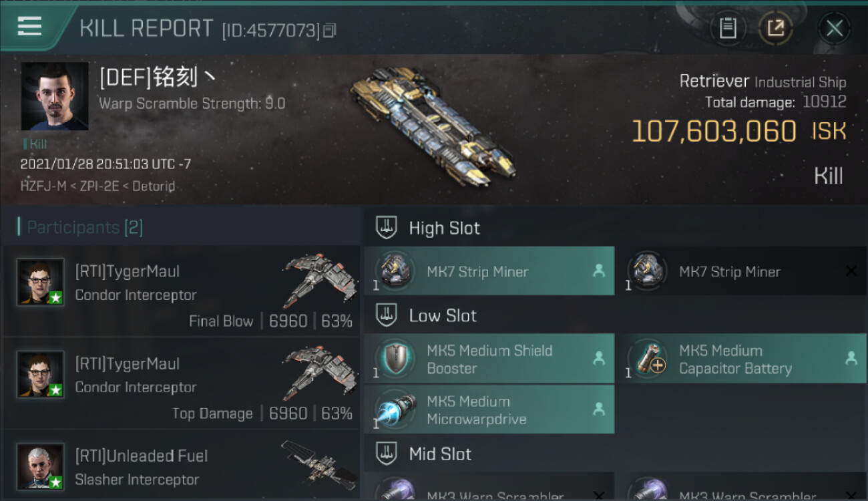View the victim pilot portrait
868x501 pixels.
(55, 96)
